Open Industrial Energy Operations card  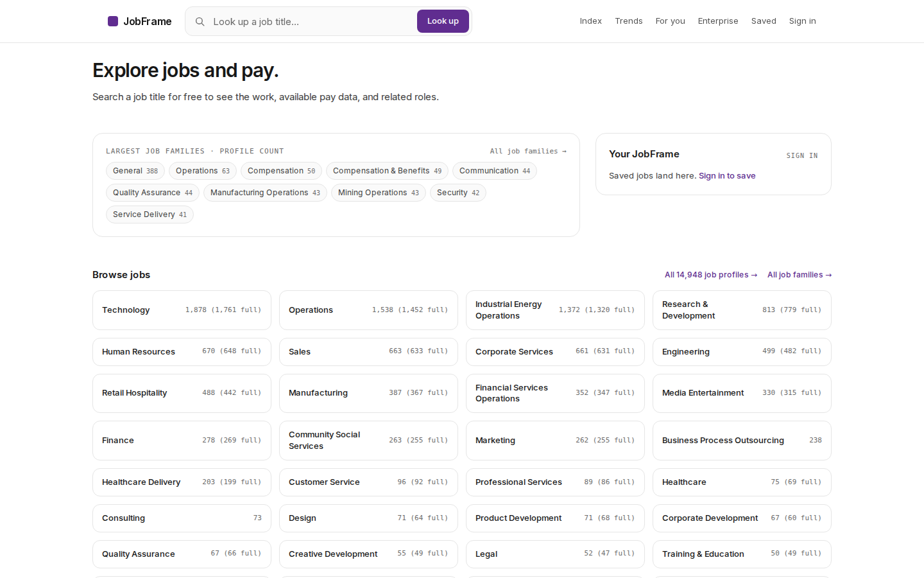coord(555,310)
